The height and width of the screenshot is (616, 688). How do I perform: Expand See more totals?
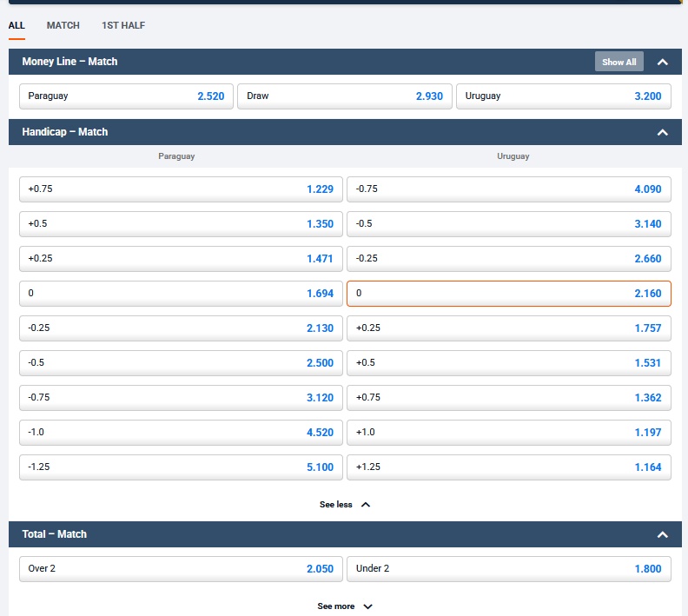344,606
